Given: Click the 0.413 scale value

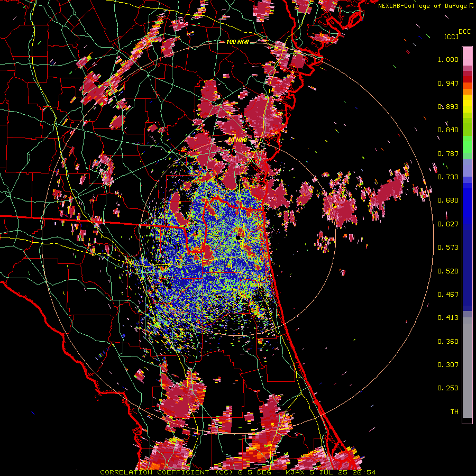Looking at the screenshot, I should pyautogui.click(x=448, y=318).
